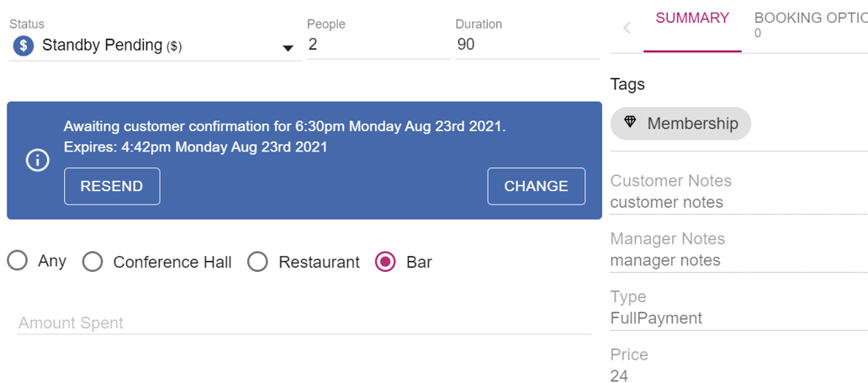The width and height of the screenshot is (868, 383).
Task: Click the Membership tag chip
Action: coord(680,124)
